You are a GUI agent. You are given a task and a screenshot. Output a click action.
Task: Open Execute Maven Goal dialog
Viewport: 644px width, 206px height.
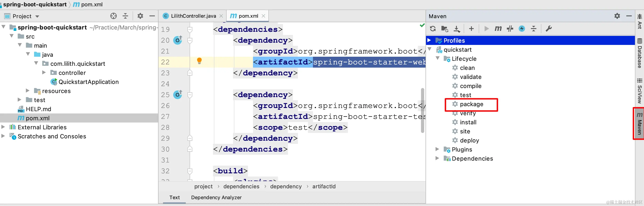pyautogui.click(x=498, y=29)
